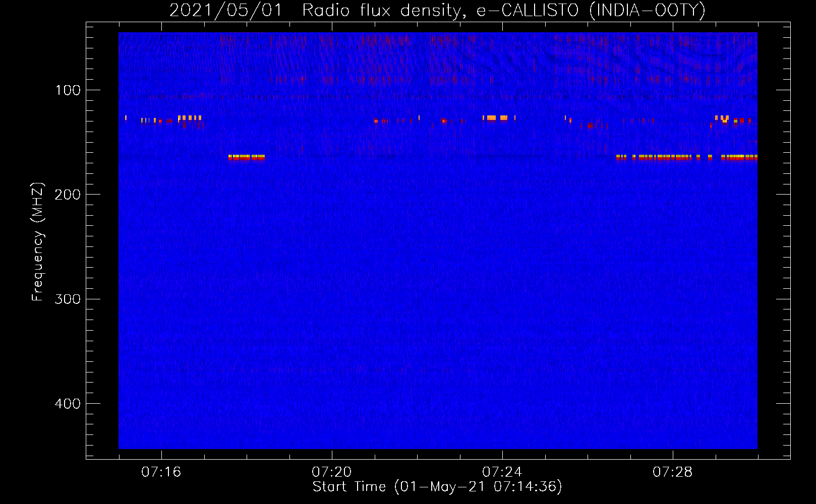Select the '07:20' time tick label
The width and height of the screenshot is (816, 504).
(x=332, y=472)
